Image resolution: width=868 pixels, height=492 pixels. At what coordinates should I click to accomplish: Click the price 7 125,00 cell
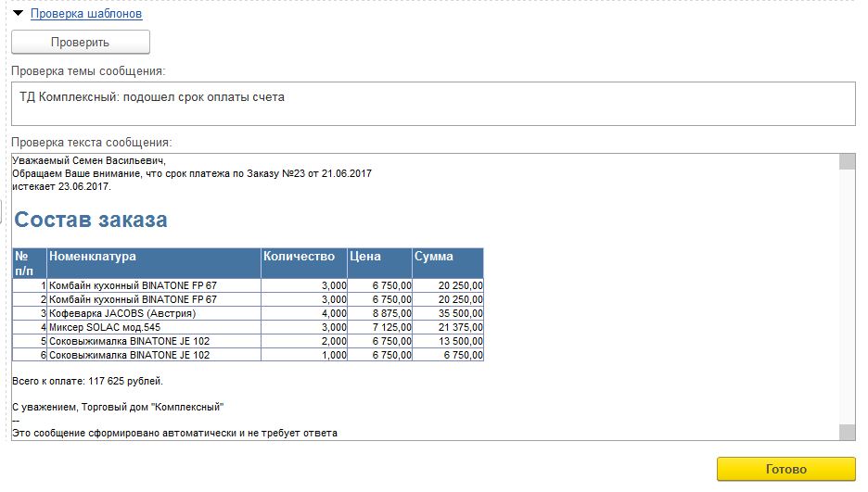380,327
